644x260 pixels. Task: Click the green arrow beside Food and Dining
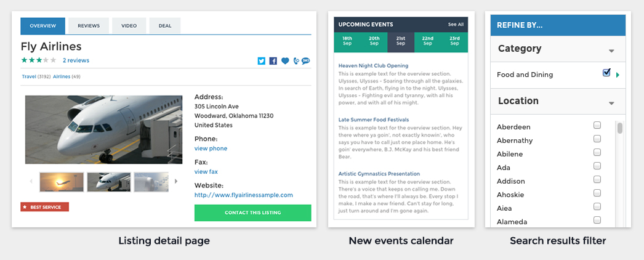tap(618, 75)
